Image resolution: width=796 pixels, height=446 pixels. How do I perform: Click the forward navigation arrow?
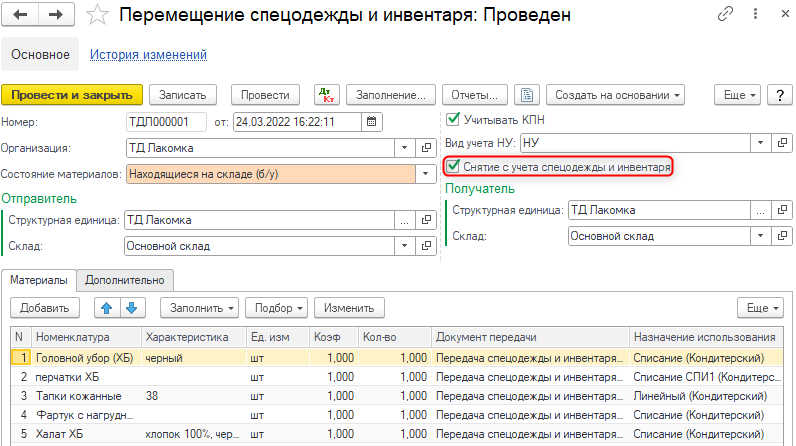[55, 15]
